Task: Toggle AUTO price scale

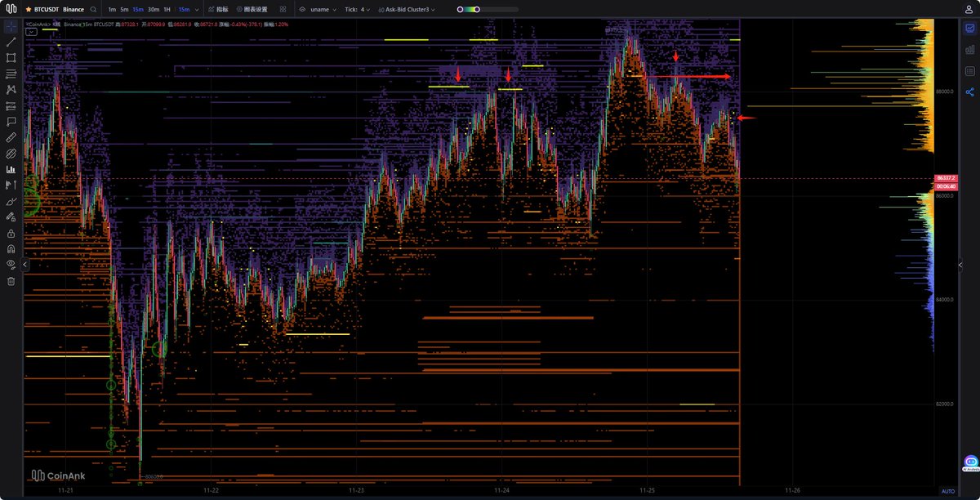Action: (947, 491)
